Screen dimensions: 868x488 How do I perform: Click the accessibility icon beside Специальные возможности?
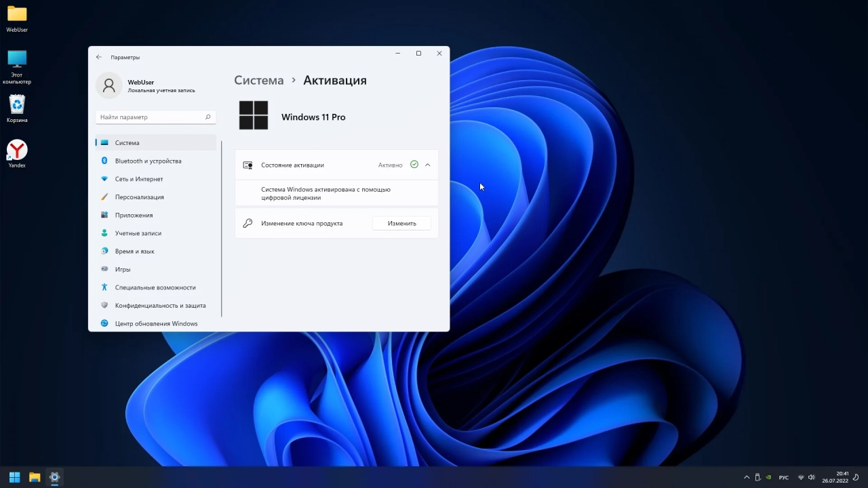click(x=104, y=287)
